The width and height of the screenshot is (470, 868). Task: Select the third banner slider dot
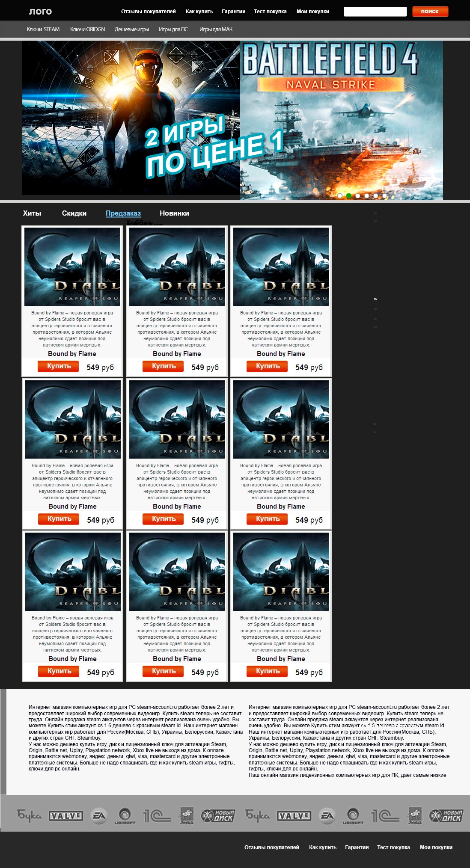pos(358,196)
